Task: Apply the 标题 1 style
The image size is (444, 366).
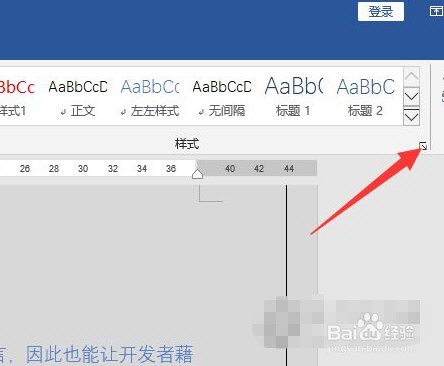Action: pos(293,97)
